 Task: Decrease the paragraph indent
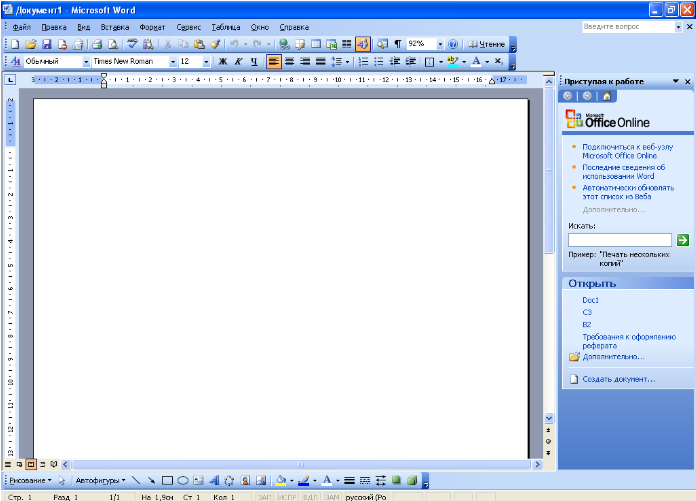(395, 61)
